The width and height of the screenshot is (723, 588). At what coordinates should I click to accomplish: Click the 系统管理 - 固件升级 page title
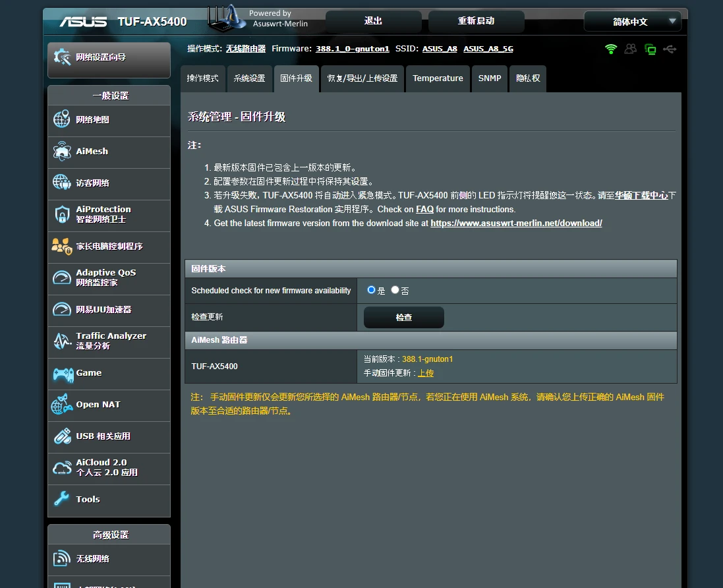pyautogui.click(x=237, y=117)
